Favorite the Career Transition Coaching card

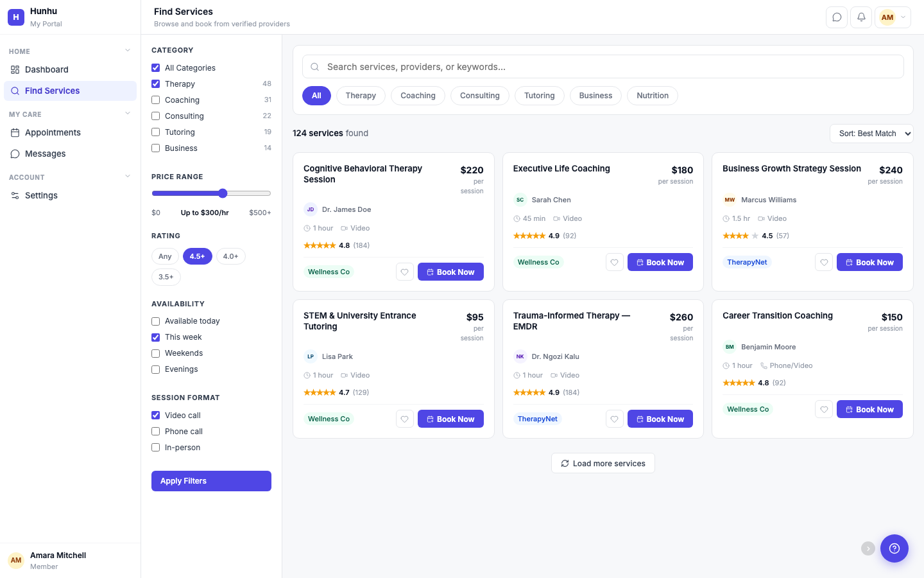824,409
